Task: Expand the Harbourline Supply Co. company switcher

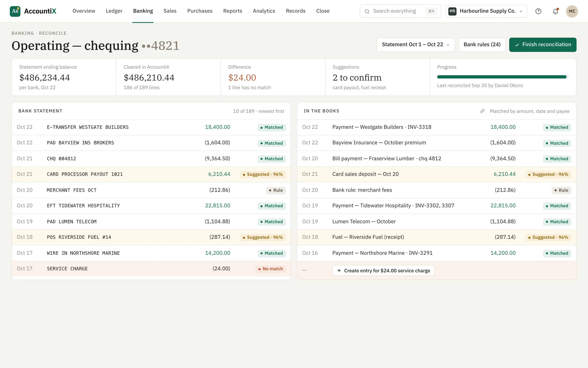Action: pos(486,11)
